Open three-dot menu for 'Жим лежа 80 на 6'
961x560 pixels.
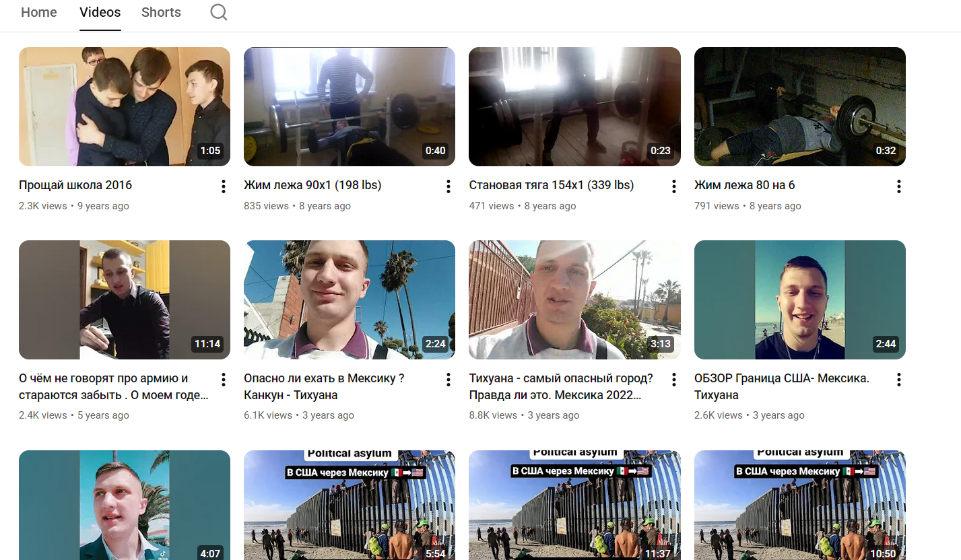(x=898, y=186)
